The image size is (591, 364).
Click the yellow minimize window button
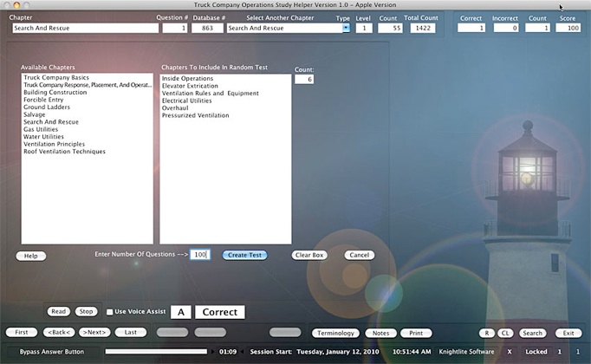(16, 5)
